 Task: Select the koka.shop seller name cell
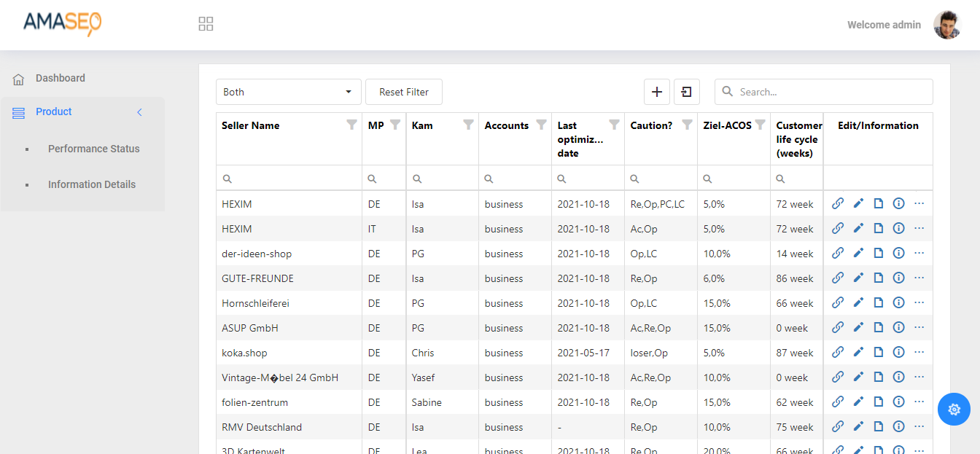pyautogui.click(x=289, y=353)
